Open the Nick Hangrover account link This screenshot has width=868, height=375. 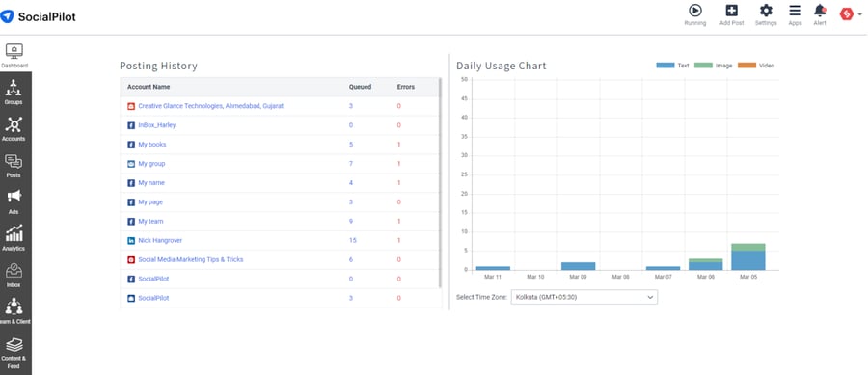[160, 241]
